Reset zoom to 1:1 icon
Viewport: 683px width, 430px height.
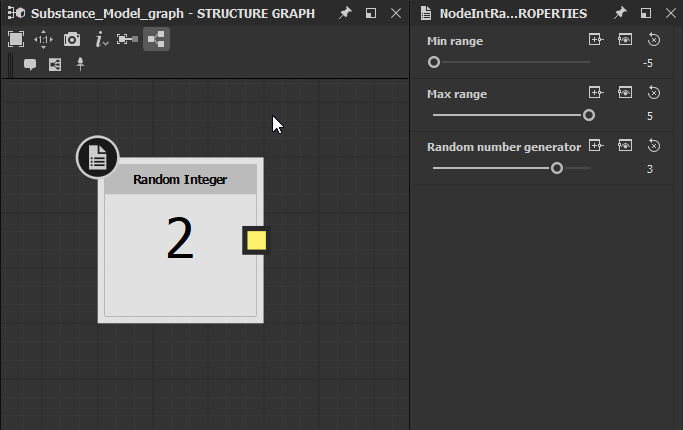point(44,40)
